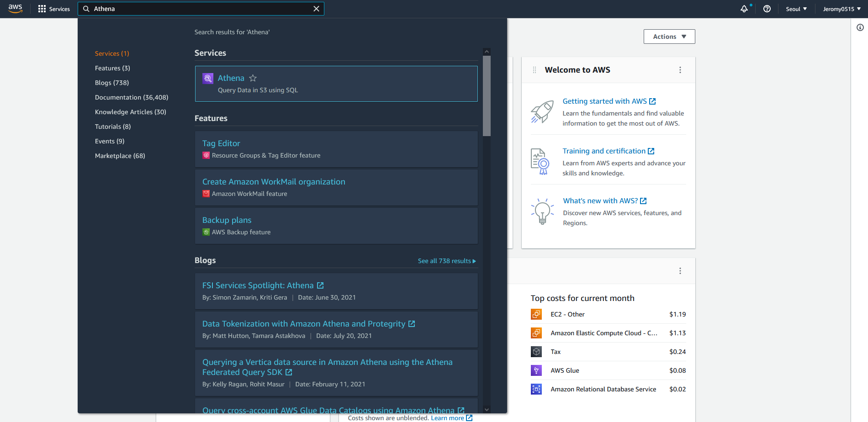Click the Tax cost icon
This screenshot has height=422, width=868.
(536, 352)
